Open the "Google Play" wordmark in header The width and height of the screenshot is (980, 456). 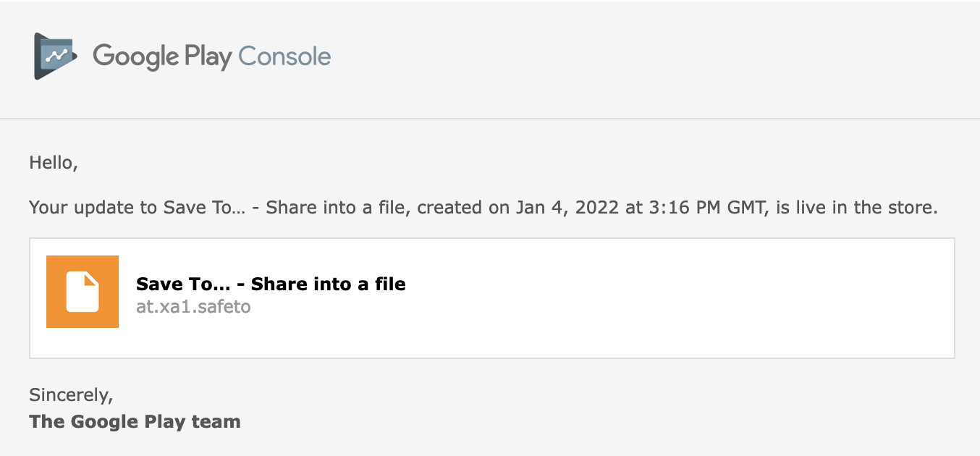point(162,56)
